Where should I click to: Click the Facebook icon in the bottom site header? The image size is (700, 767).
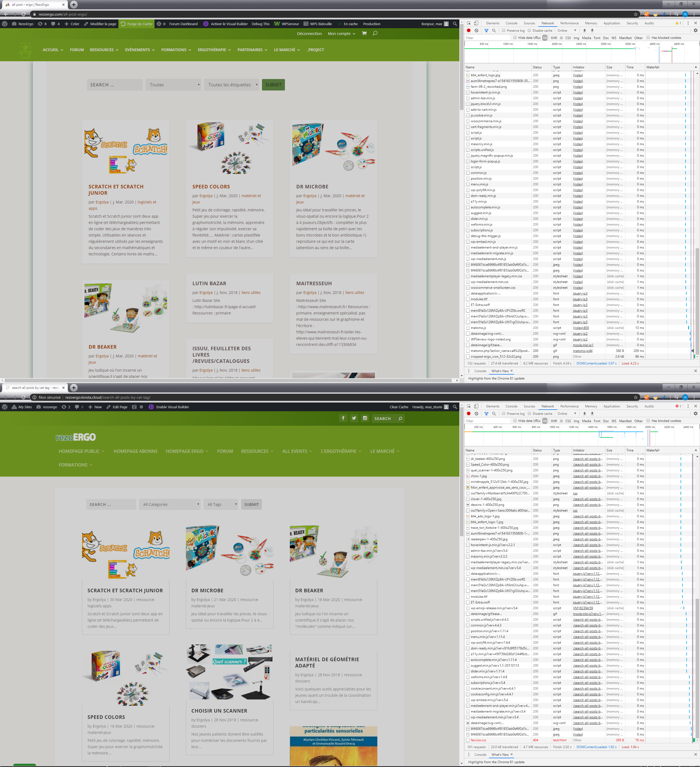click(x=343, y=418)
